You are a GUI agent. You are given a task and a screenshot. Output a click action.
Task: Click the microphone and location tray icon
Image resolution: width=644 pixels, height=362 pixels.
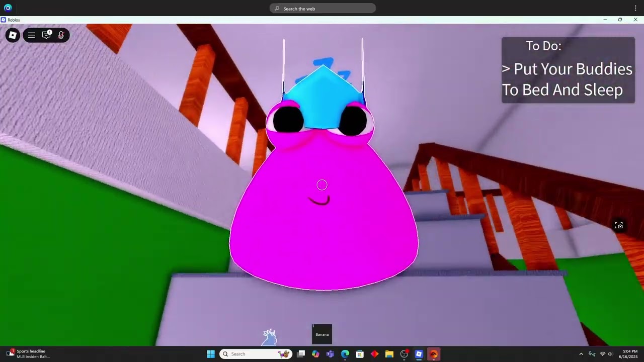pyautogui.click(x=592, y=354)
